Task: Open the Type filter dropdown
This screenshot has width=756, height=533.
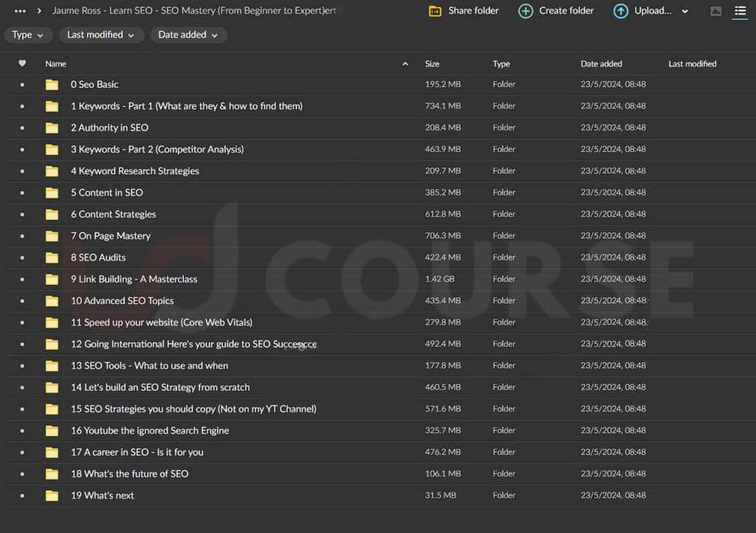Action: (x=27, y=35)
